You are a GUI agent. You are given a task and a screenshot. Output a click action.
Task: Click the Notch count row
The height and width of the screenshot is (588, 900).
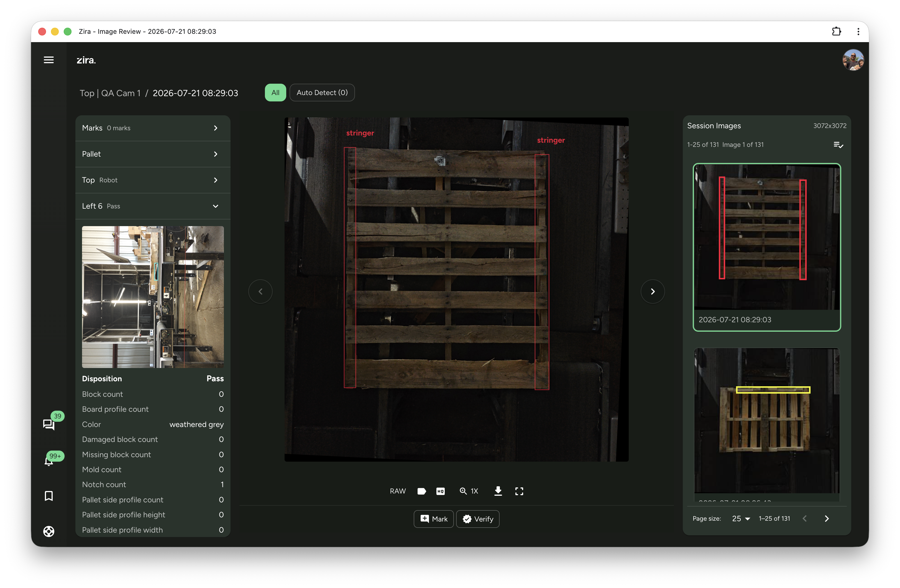[153, 484]
